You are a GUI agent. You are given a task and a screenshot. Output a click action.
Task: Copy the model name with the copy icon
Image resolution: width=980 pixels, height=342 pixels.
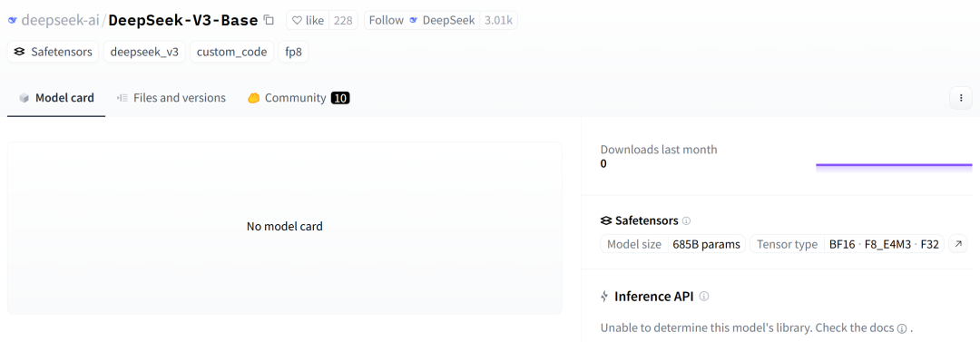(x=269, y=20)
